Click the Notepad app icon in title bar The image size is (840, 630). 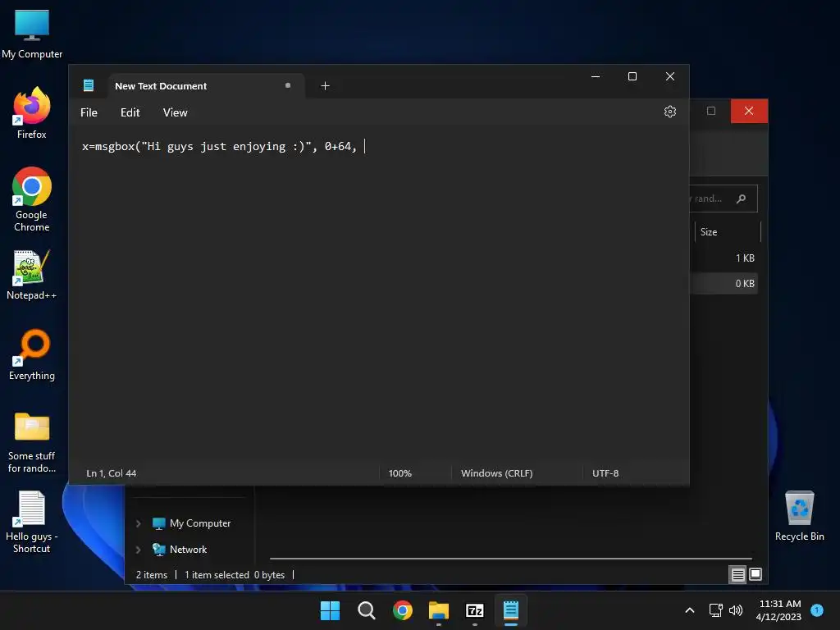click(x=89, y=85)
